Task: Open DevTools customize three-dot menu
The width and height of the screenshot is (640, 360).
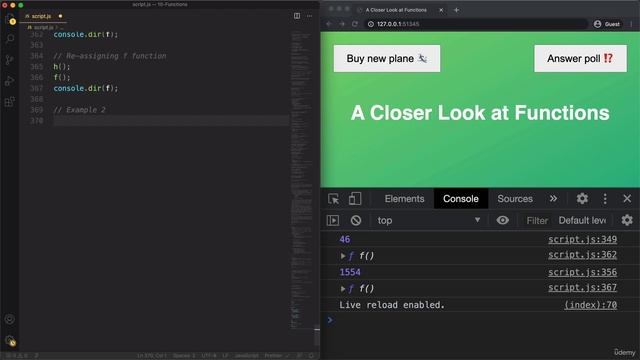Action: (x=605, y=199)
